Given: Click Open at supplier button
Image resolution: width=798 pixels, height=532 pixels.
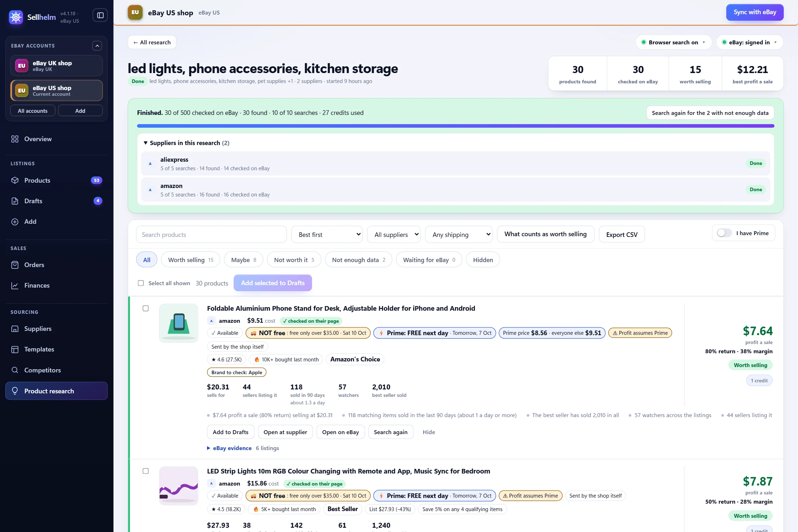Looking at the screenshot, I should 285,432.
